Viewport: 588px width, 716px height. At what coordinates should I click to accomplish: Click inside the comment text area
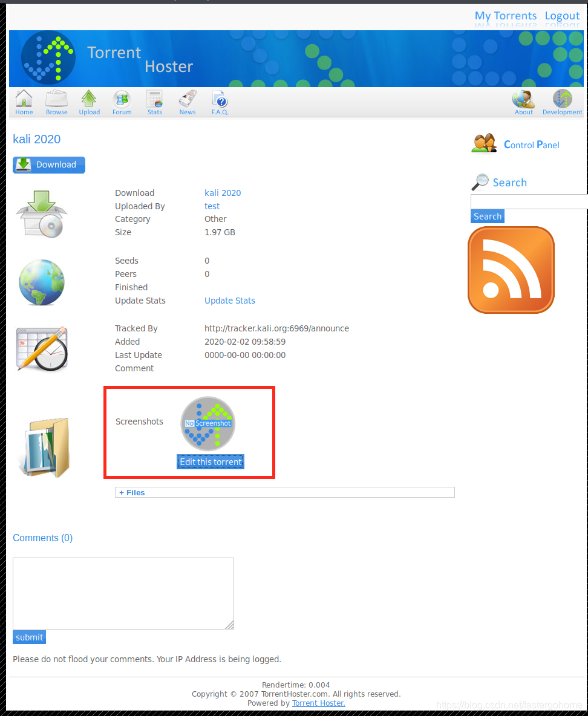(x=123, y=593)
